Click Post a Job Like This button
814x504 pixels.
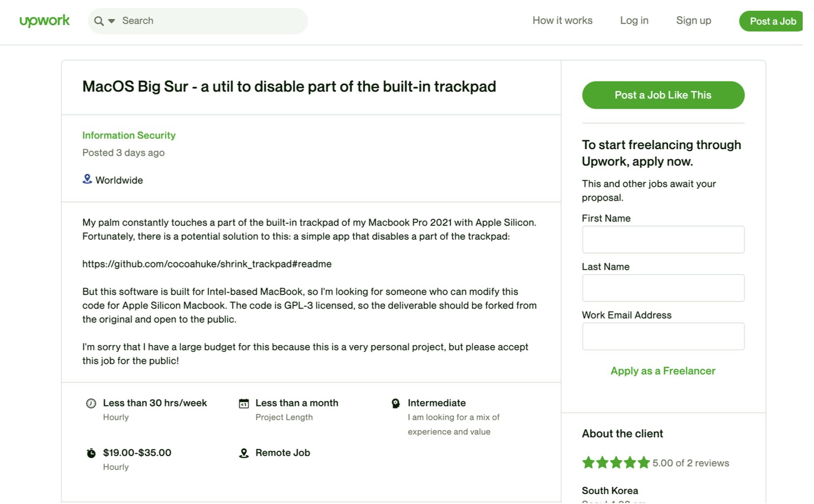pos(663,95)
